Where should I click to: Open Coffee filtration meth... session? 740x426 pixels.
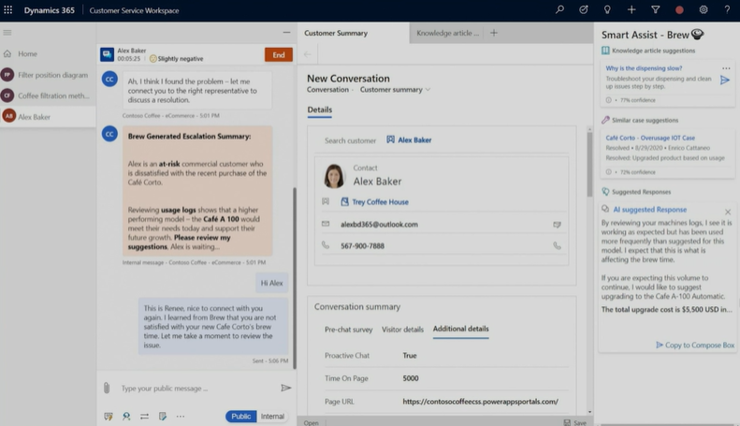point(48,96)
